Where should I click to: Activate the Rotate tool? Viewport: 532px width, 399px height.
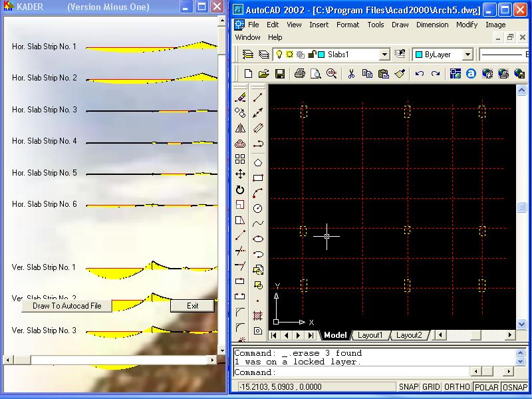(x=240, y=190)
